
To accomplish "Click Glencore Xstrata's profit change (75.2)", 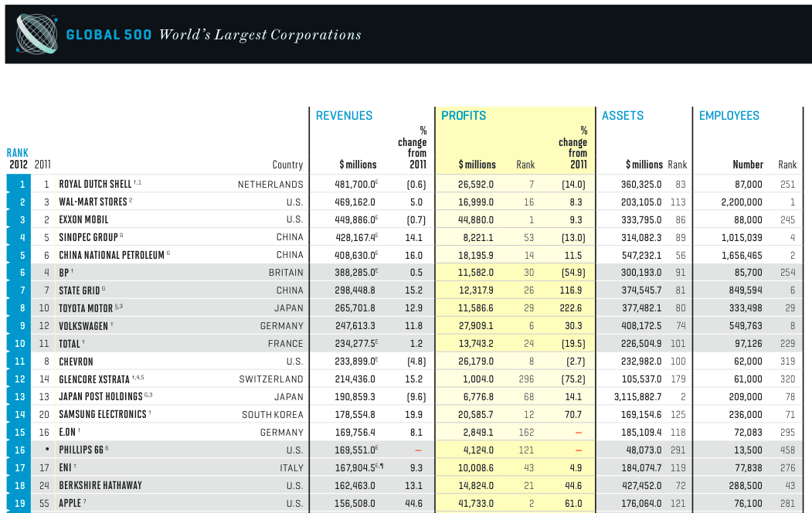I will tap(573, 379).
